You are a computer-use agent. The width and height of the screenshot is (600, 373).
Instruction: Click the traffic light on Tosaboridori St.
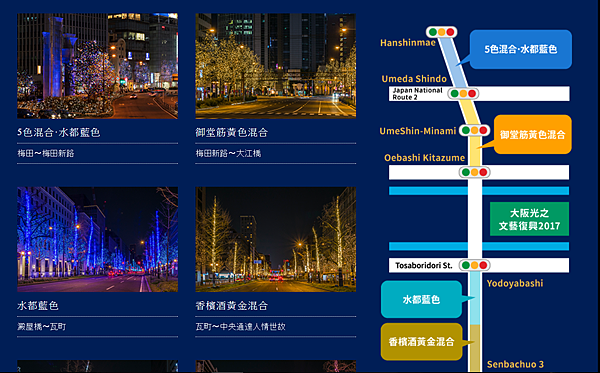tap(474, 265)
